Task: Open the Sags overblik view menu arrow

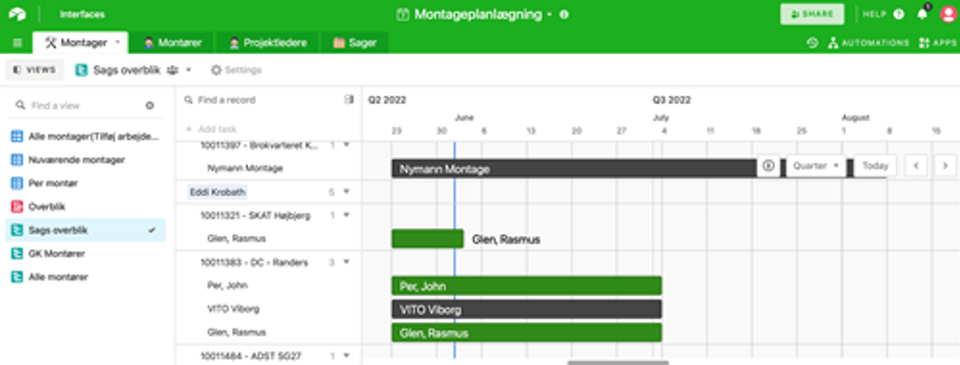Action: 189,70
